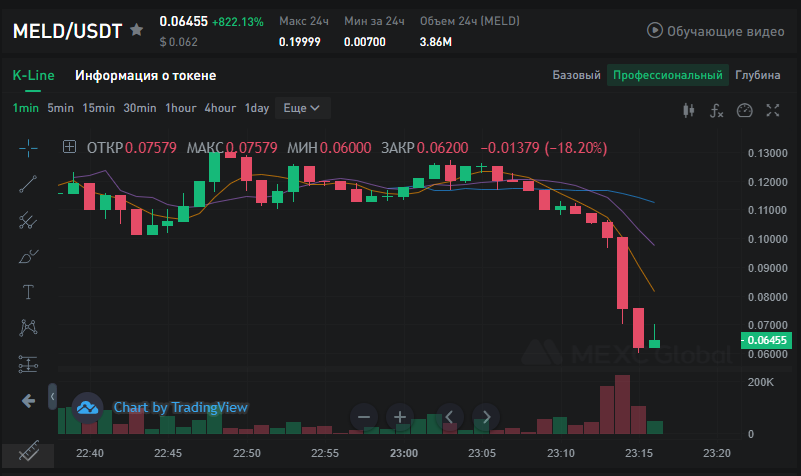Select the 15min timeframe
This screenshot has width=801, height=476.
point(99,108)
